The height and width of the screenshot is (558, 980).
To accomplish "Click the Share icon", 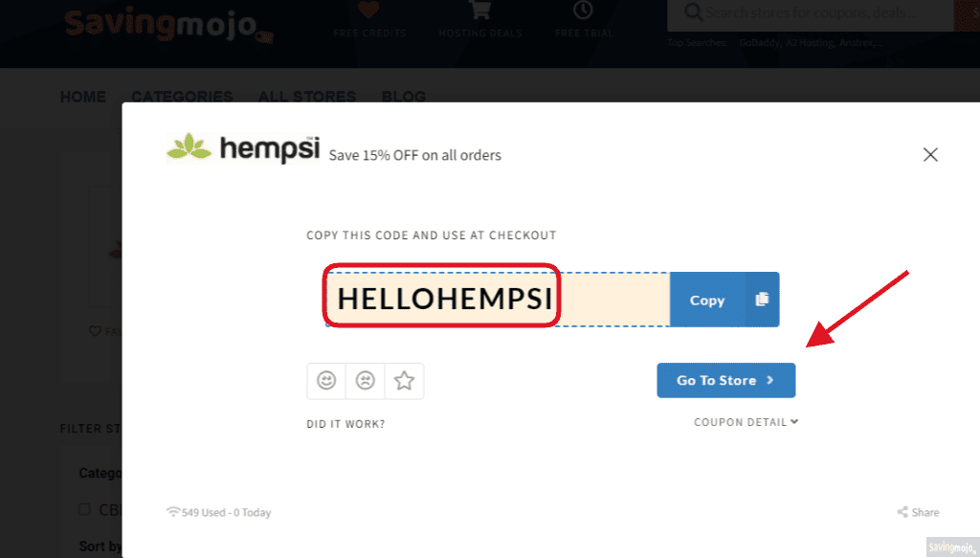I will 902,512.
